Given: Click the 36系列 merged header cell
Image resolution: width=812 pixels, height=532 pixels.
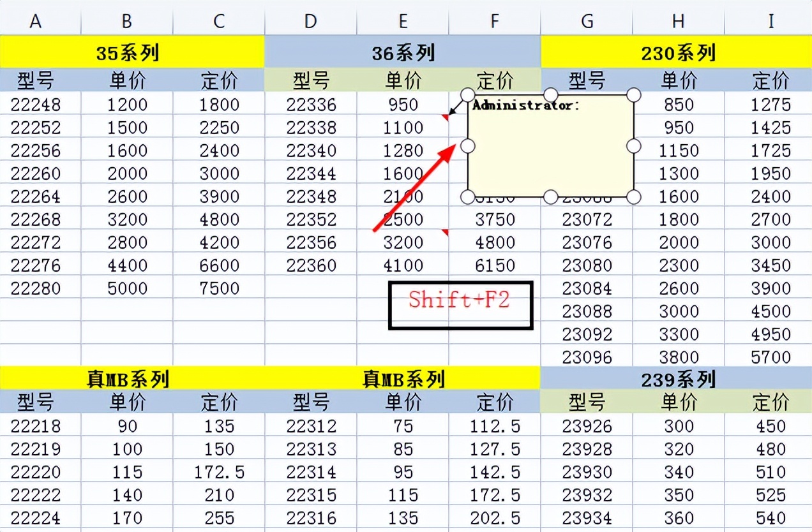Looking at the screenshot, I should [403, 52].
